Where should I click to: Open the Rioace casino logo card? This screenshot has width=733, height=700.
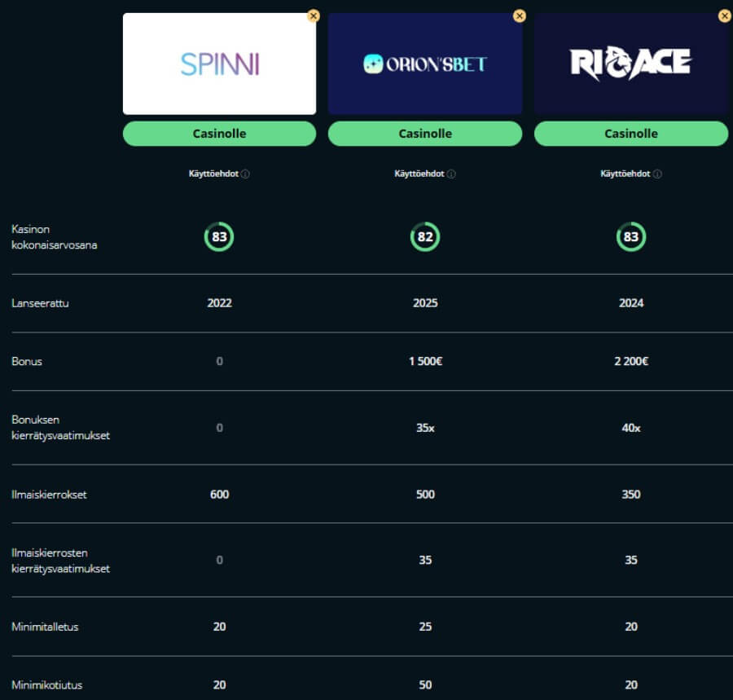click(x=631, y=64)
